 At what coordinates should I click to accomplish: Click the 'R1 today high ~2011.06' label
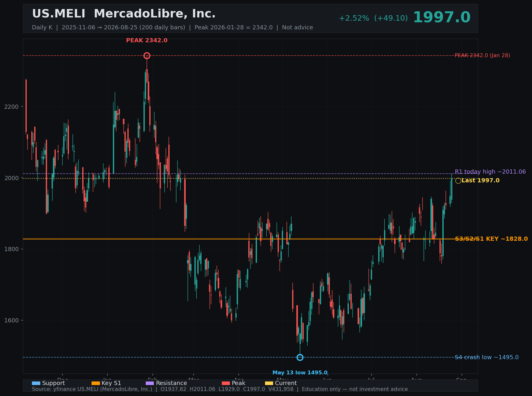[490, 172]
